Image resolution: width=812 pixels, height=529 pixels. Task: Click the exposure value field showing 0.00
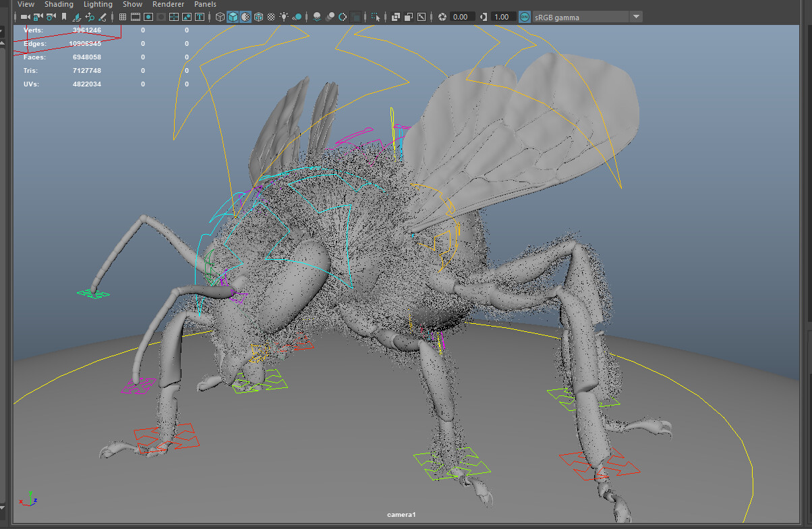[462, 17]
